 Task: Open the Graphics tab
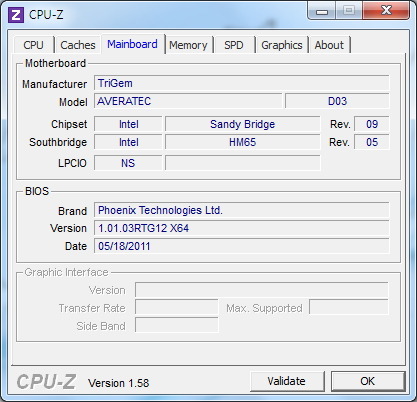coord(282,45)
